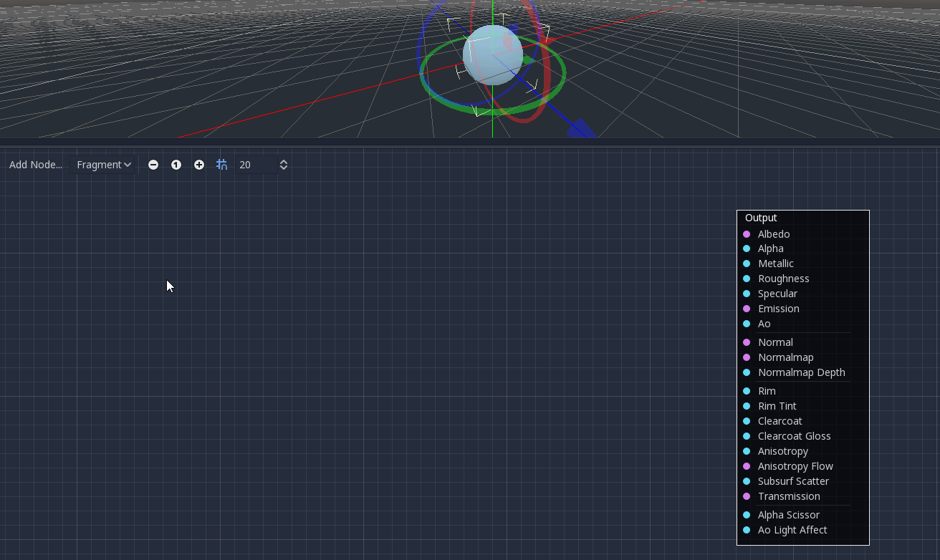Image resolution: width=940 pixels, height=560 pixels.
Task: Select the Metallic port dot
Action: pos(747,264)
